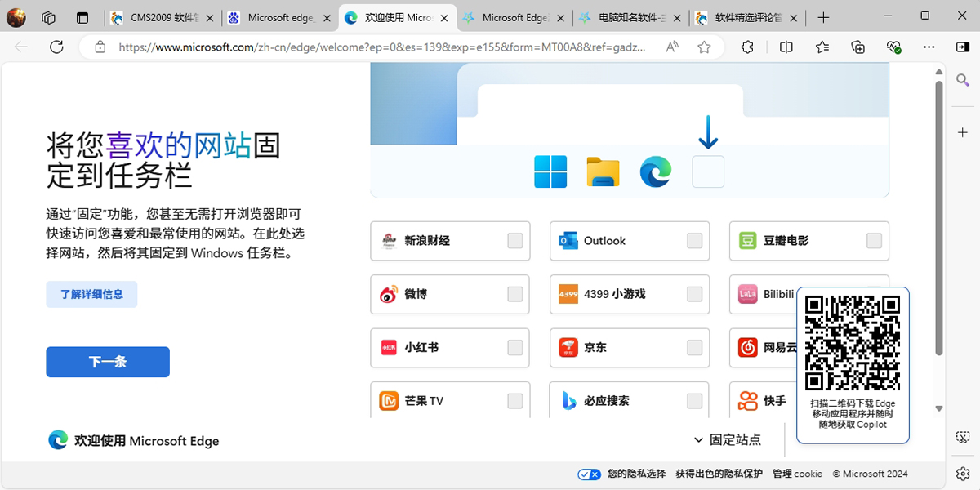Switch to 电脑知名软件 tab
This screenshot has height=490, width=980.
[x=631, y=17]
